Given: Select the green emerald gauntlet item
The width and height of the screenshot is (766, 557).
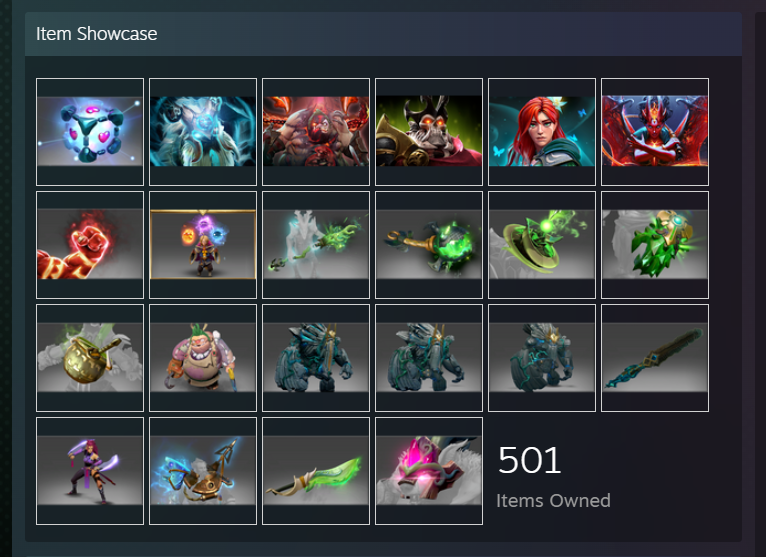Looking at the screenshot, I should (x=655, y=245).
